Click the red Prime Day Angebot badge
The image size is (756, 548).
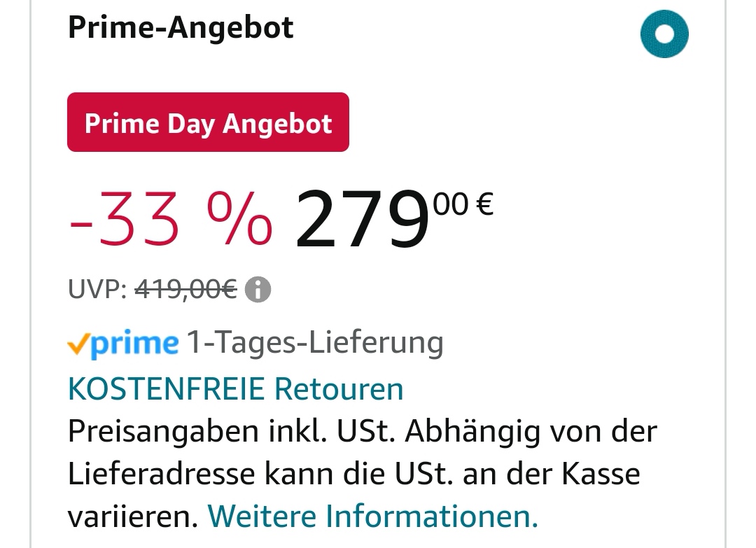pos(208,122)
